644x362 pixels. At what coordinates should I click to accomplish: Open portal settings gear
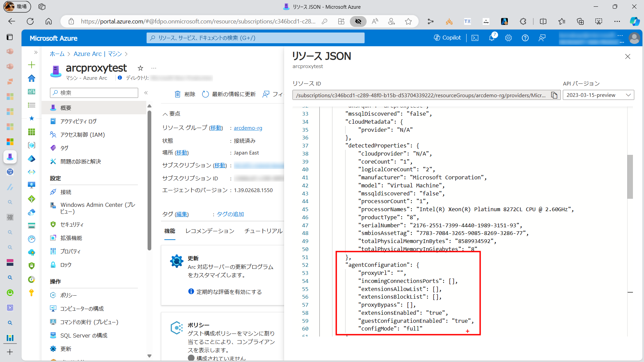pyautogui.click(x=508, y=38)
